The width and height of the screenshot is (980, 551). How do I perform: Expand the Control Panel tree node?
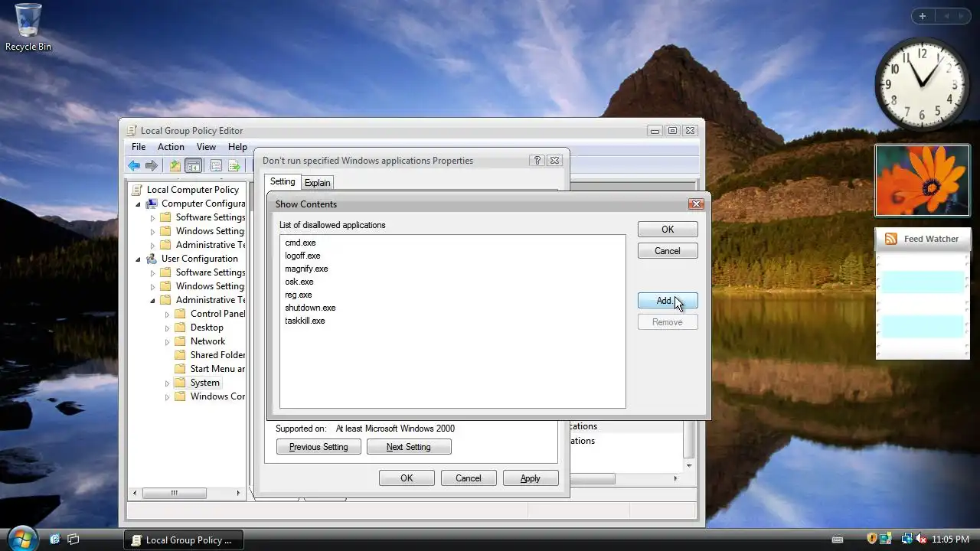point(168,315)
